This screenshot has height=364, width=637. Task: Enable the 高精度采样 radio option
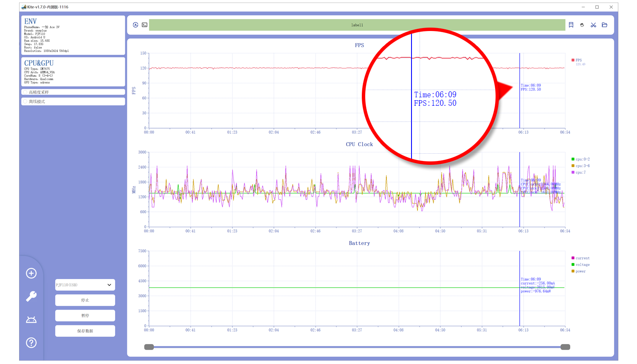pyautogui.click(x=25, y=92)
